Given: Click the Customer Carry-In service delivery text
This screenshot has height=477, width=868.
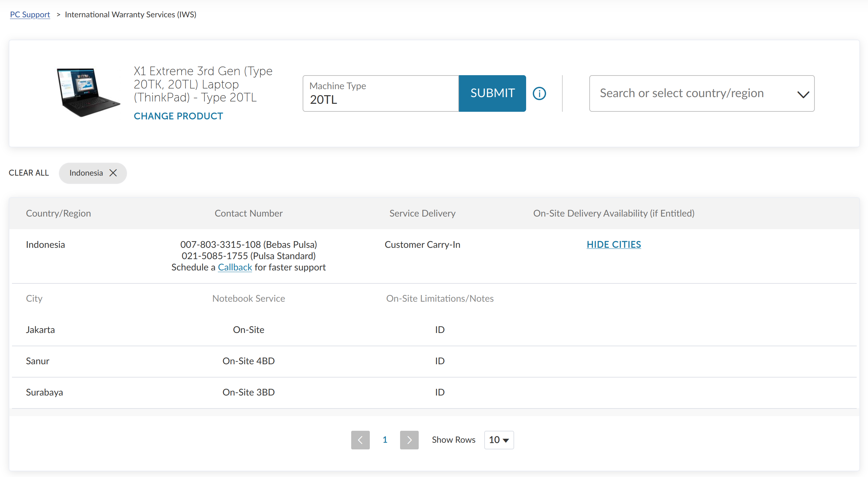Looking at the screenshot, I should click(423, 244).
